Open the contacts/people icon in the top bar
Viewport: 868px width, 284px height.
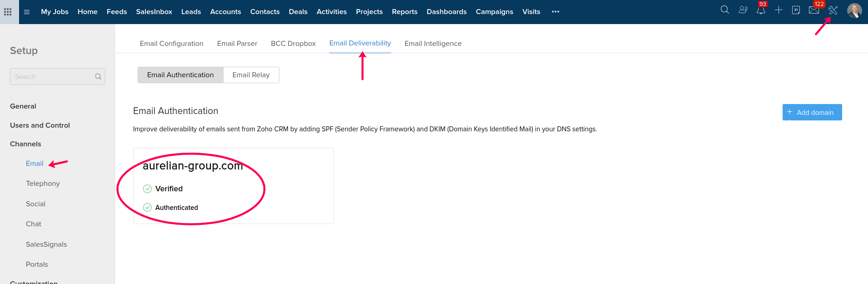pos(743,10)
